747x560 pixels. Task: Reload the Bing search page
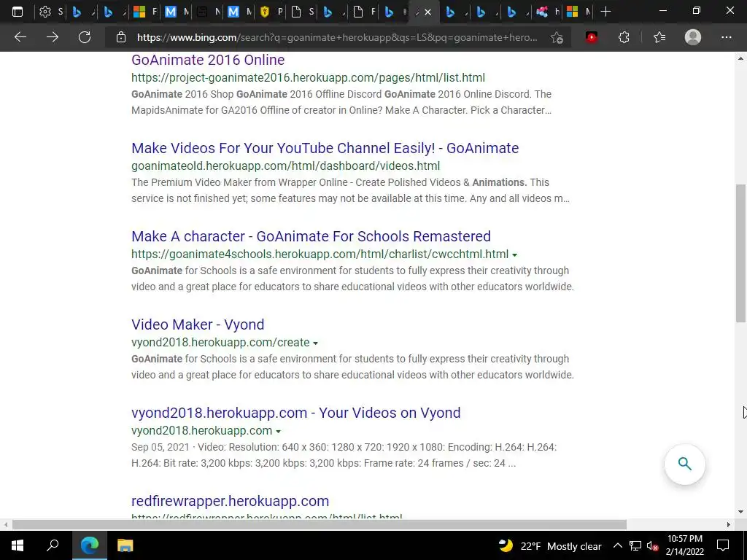click(x=85, y=37)
